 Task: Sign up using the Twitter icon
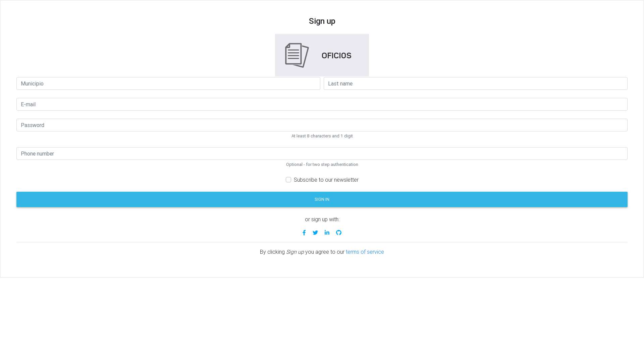(x=315, y=233)
